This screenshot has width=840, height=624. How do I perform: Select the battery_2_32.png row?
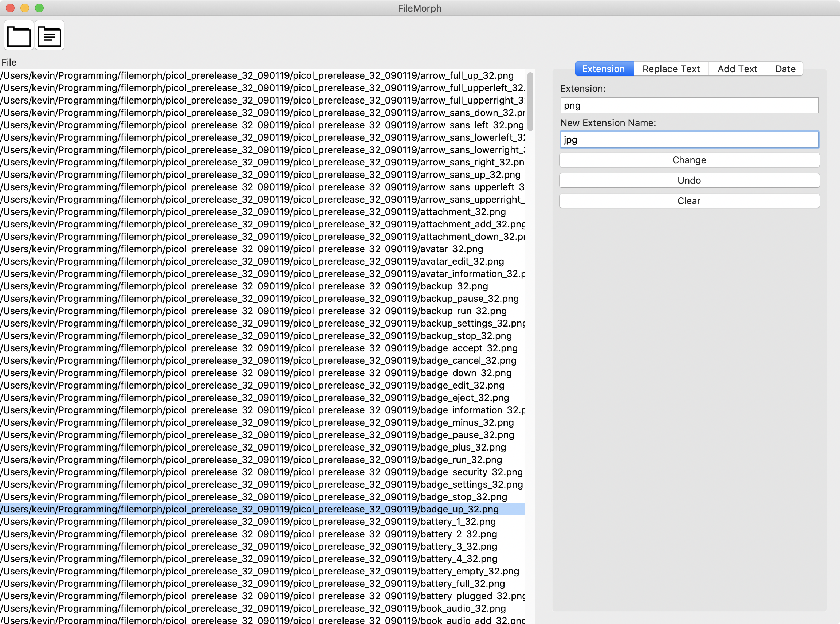tap(262, 534)
